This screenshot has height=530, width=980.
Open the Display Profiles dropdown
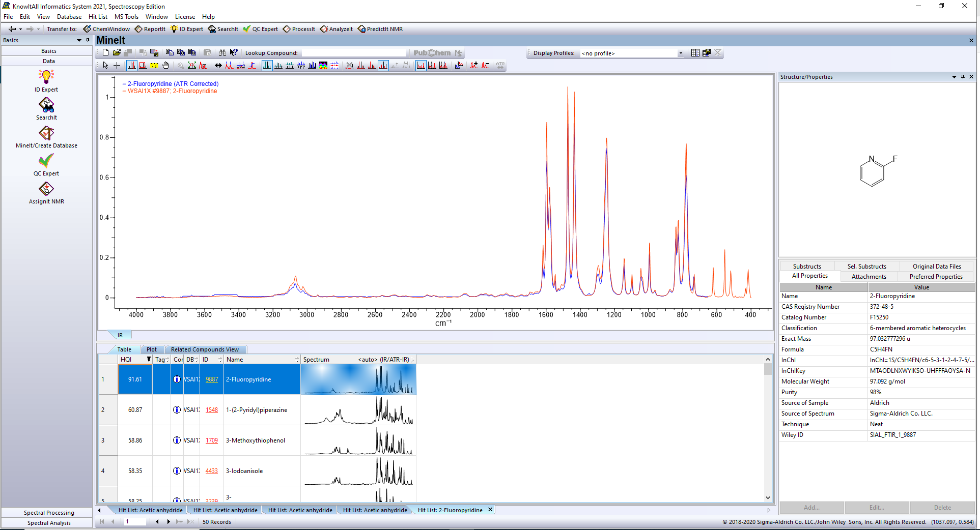680,53
